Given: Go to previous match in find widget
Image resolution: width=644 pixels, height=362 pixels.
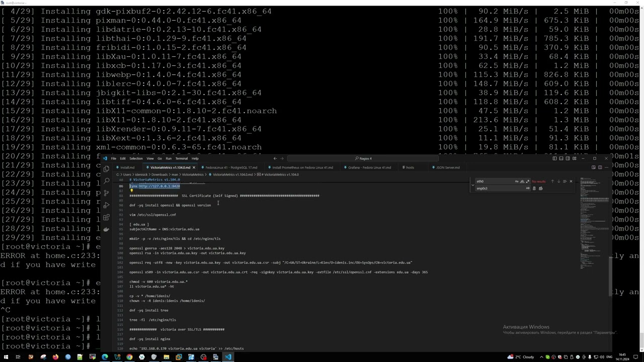Looking at the screenshot, I should tap(552, 182).
